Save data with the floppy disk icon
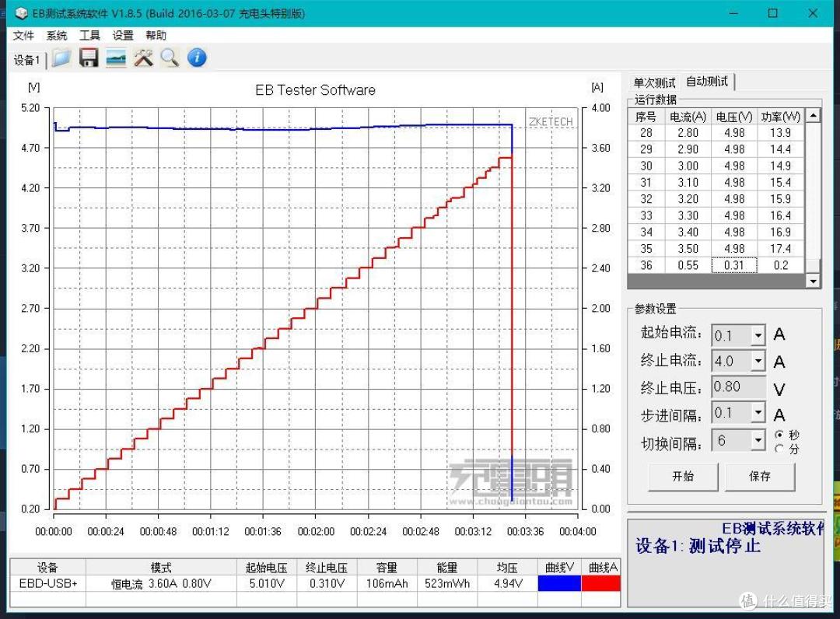 coord(89,58)
